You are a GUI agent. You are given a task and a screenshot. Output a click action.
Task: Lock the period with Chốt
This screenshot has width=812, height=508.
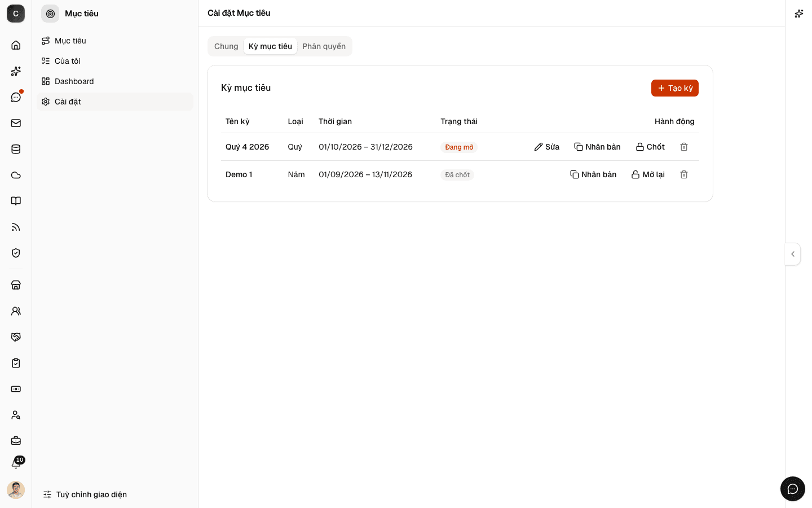pyautogui.click(x=650, y=147)
